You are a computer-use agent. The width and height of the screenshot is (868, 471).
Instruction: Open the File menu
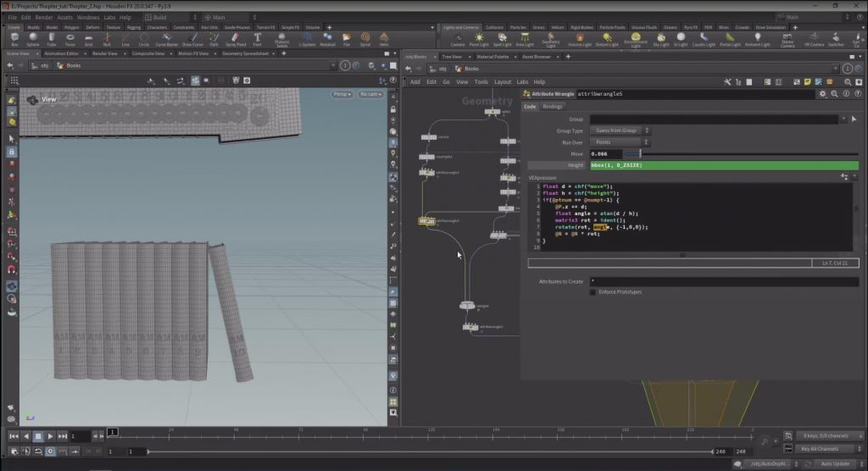point(12,17)
